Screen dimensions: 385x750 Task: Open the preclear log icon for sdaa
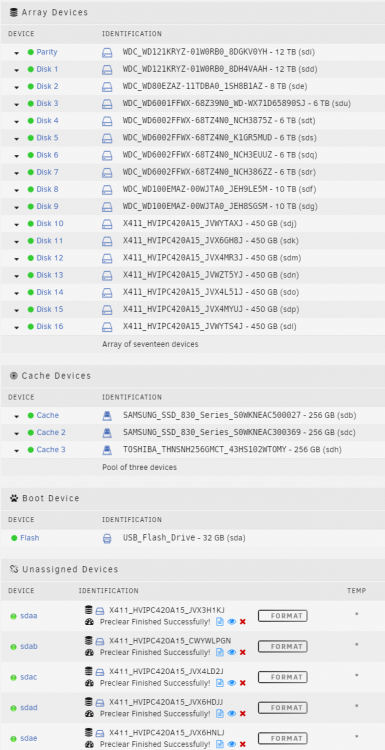[x=220, y=622]
